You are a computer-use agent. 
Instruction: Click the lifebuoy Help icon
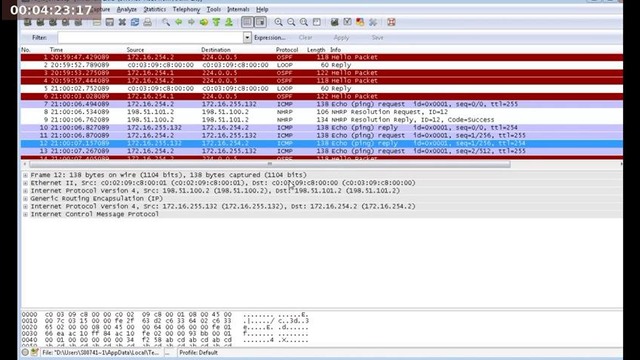tap(391, 22)
